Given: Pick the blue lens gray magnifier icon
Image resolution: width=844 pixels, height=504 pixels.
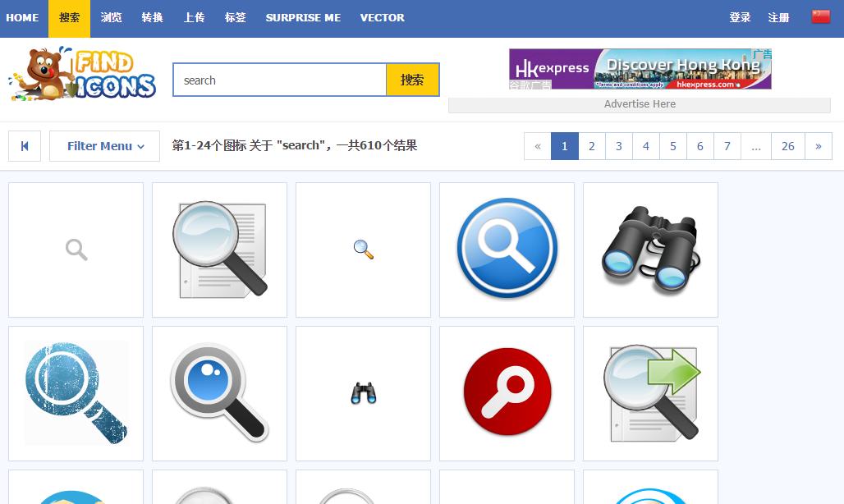Looking at the screenshot, I should [219, 393].
